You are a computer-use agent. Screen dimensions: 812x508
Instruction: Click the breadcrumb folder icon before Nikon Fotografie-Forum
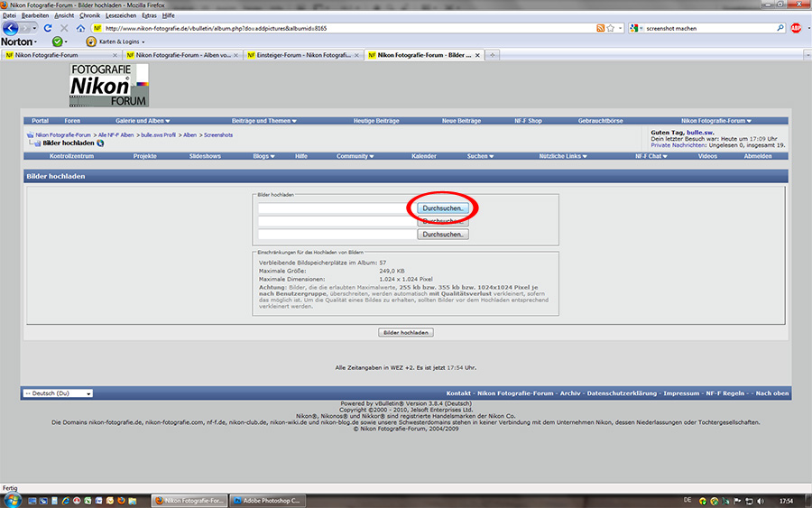(x=30, y=134)
